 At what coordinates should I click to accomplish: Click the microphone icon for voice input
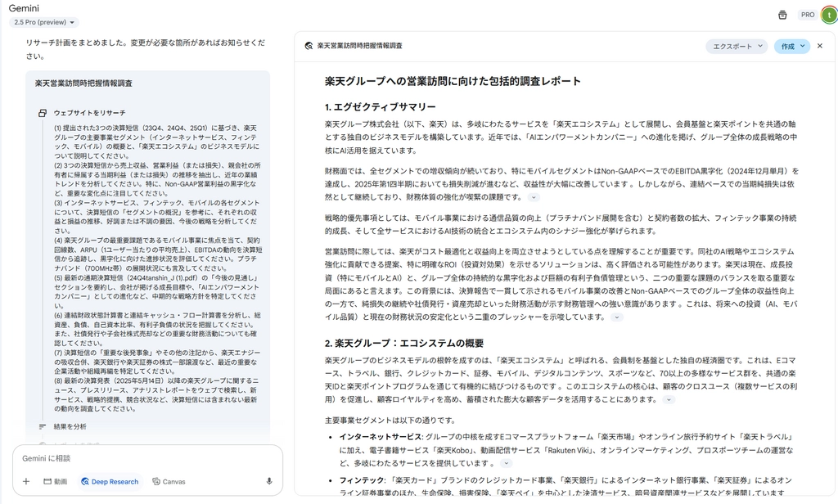269,482
